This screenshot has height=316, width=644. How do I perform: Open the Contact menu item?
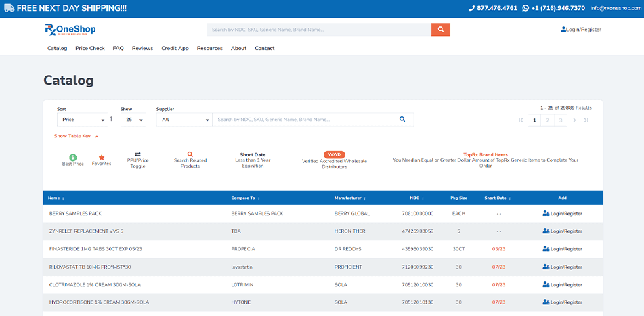(265, 48)
